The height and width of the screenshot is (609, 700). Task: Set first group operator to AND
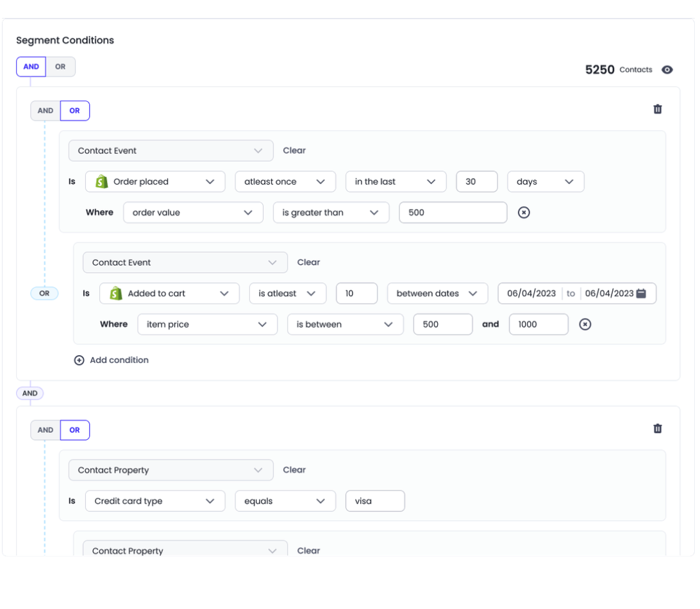click(46, 111)
